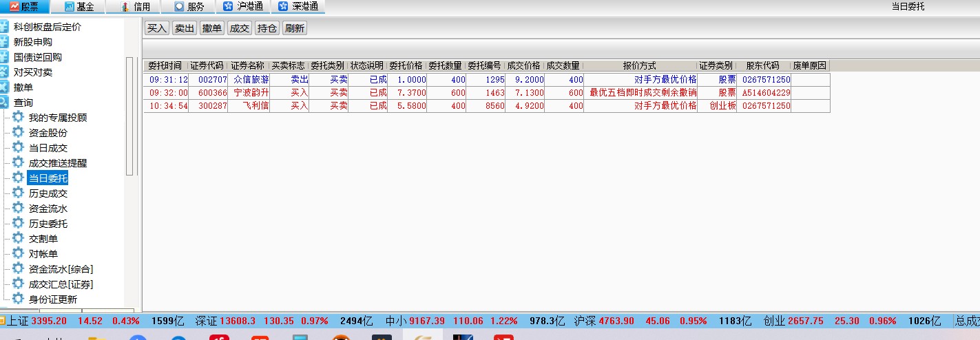Click the magnifier icon beside 查询
The height and width of the screenshot is (340, 980).
[4, 103]
